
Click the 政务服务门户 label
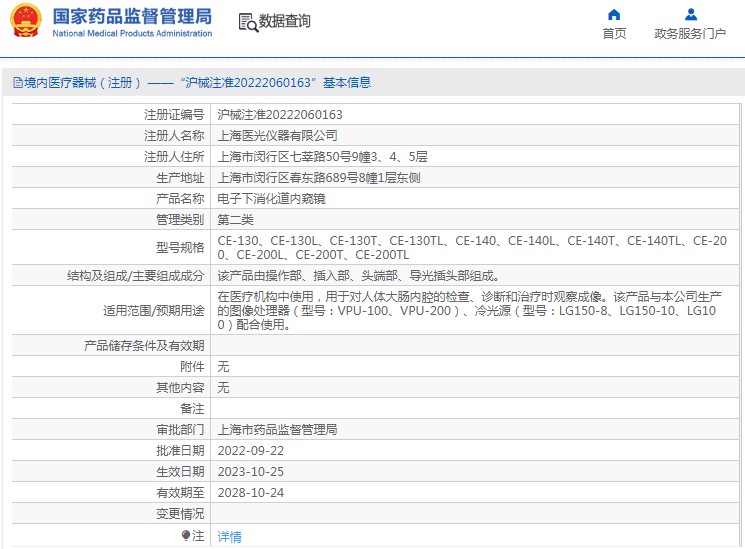click(x=690, y=34)
